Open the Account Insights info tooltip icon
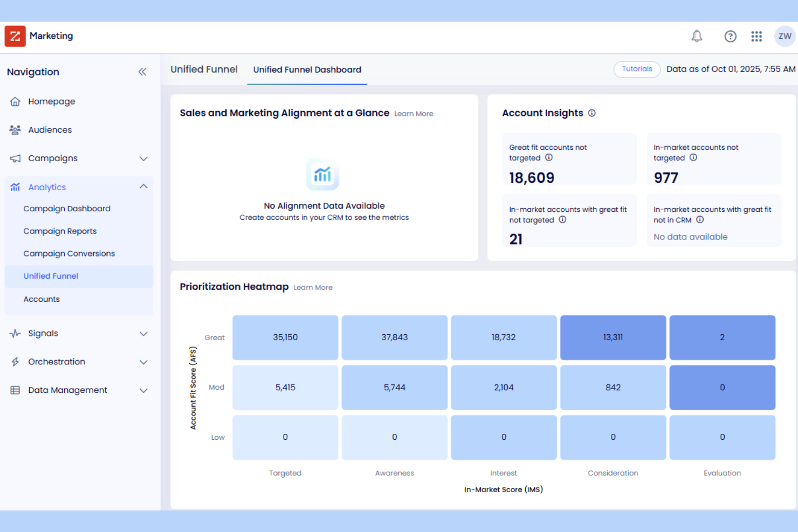Image resolution: width=798 pixels, height=532 pixels. pos(591,113)
